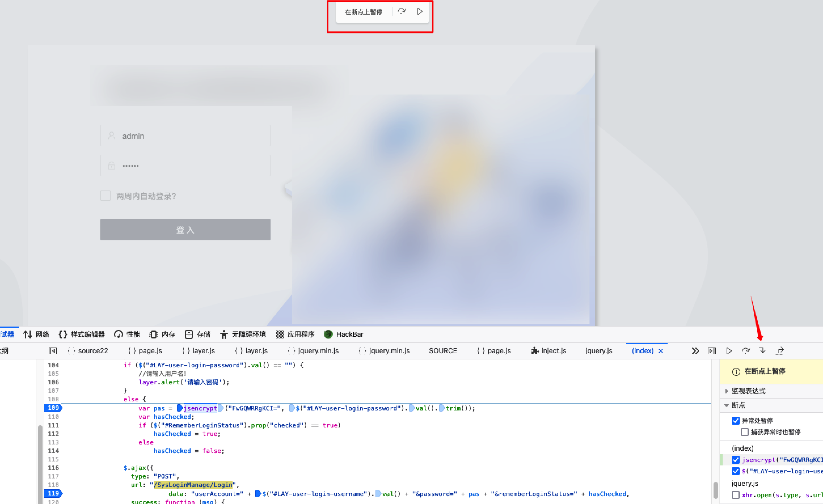Click the Step In debugger icon
Image resolution: width=823 pixels, height=504 pixels.
coord(763,351)
